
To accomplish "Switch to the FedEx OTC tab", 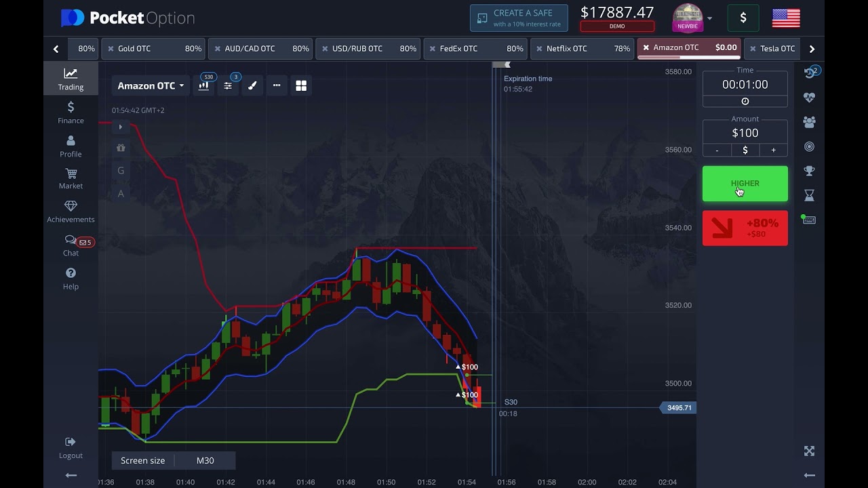I will [475, 49].
